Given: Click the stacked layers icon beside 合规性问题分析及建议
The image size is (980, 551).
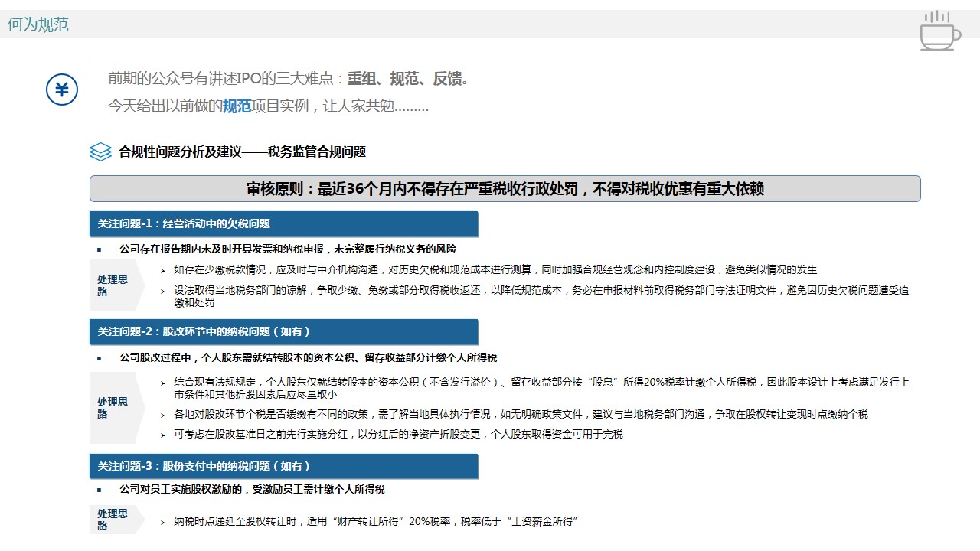Looking at the screenshot, I should (100, 152).
